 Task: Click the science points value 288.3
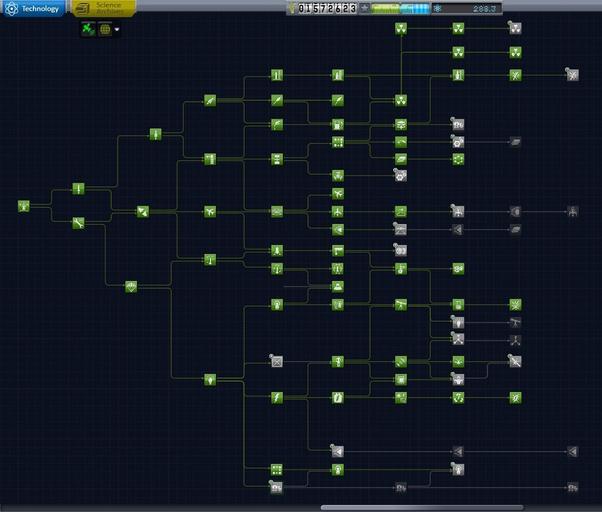tap(484, 8)
